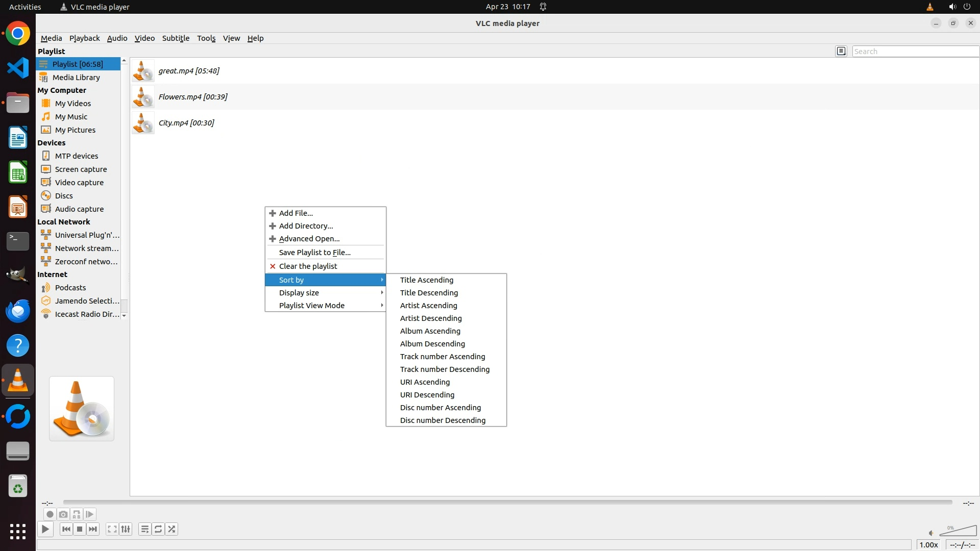Click the frame-by-frame icon
Image resolution: width=980 pixels, height=551 pixels.
click(x=90, y=514)
